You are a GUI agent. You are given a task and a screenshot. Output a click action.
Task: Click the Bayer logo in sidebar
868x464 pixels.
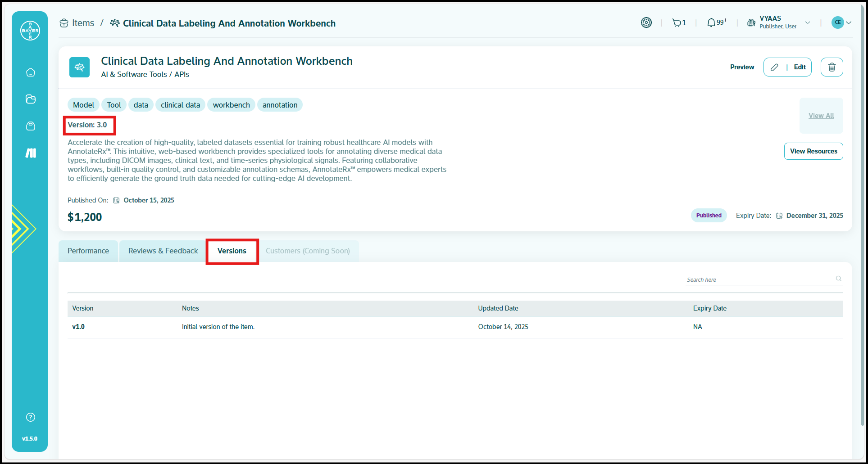30,31
